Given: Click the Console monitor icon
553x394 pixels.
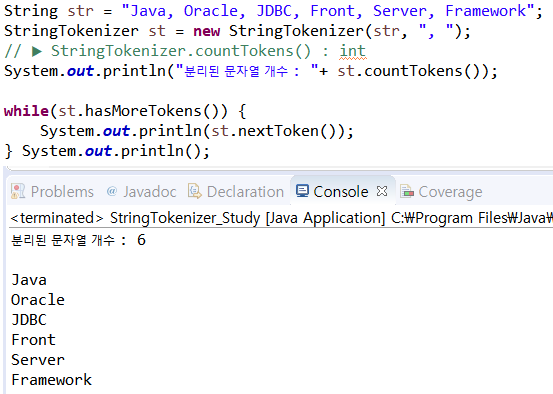Looking at the screenshot, I should click(x=302, y=190).
